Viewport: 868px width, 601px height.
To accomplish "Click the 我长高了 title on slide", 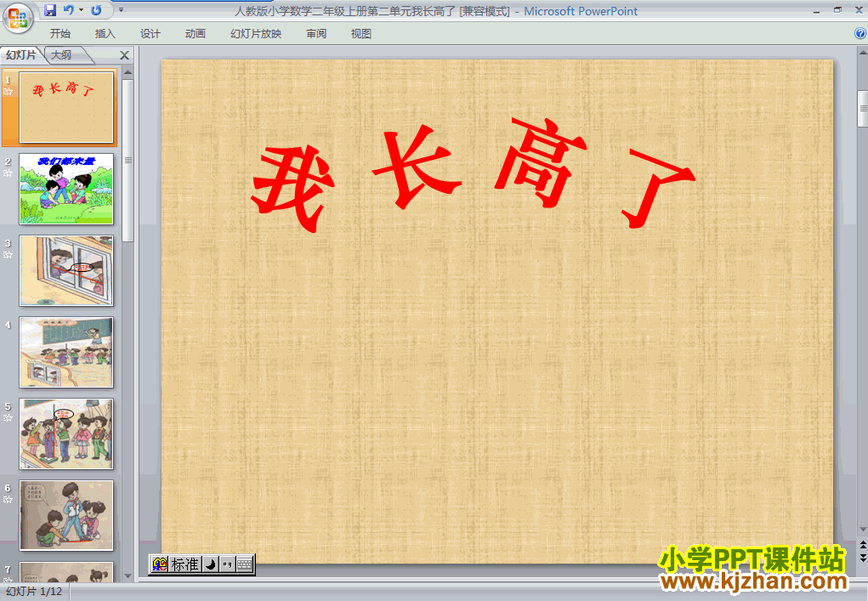I will pos(474,175).
